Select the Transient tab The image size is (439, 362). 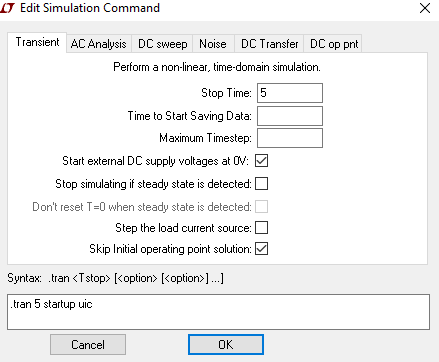(x=37, y=42)
